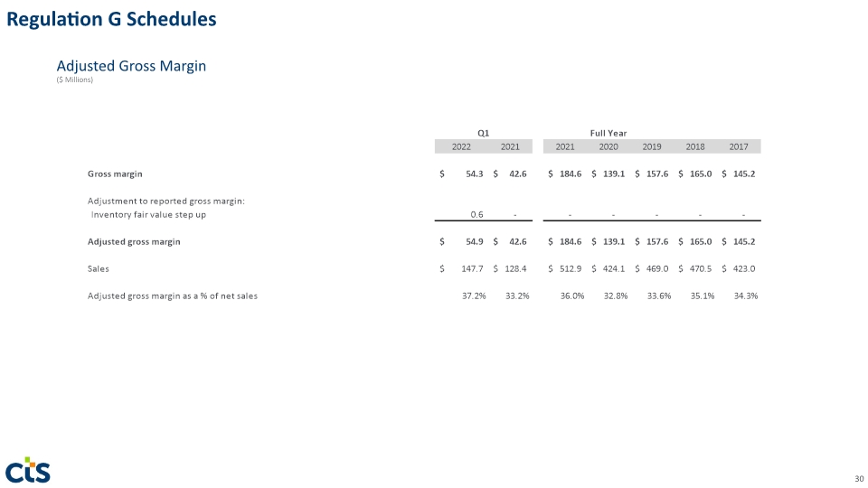The width and height of the screenshot is (868, 488).
Task: Click the Adjusted Gross Margin heading
Action: pos(131,66)
